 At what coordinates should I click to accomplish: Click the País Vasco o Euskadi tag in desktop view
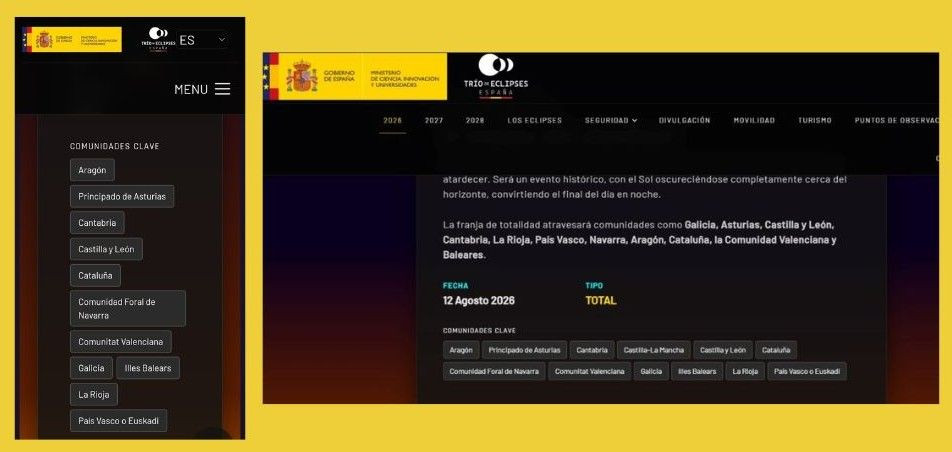[807, 371]
